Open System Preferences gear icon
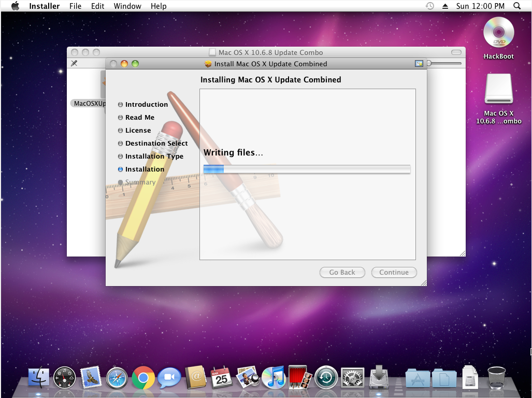This screenshot has height=398, width=532. coord(352,378)
